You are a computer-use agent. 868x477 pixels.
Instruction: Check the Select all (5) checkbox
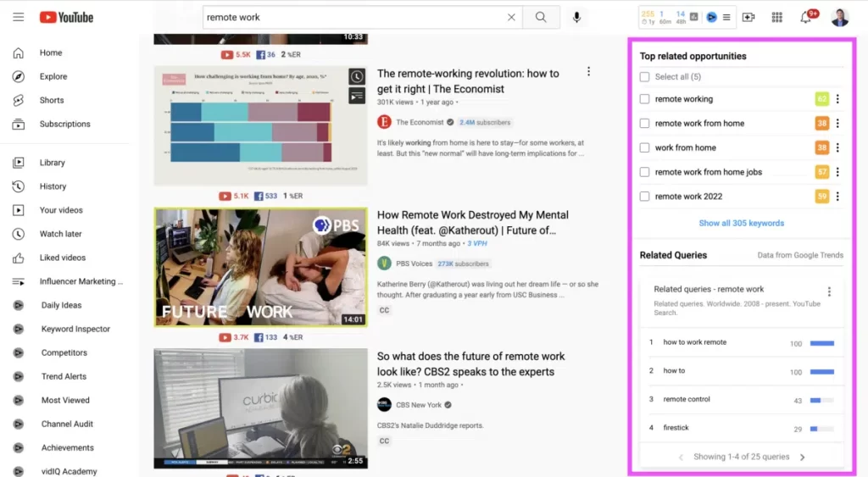tap(645, 77)
